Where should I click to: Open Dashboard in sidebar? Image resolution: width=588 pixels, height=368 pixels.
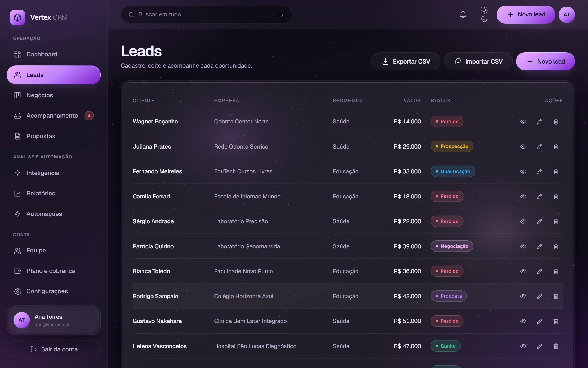[x=54, y=55]
